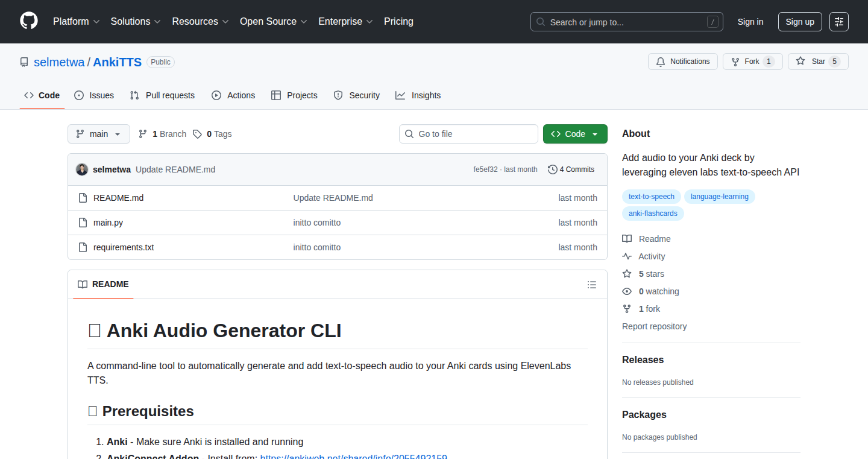Switch to the Actions tab

(233, 95)
